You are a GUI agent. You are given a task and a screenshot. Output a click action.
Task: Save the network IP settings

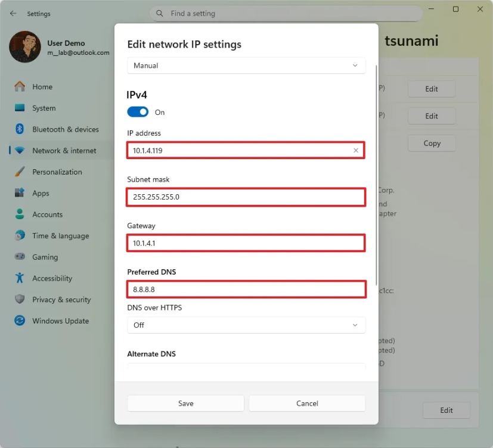tap(185, 403)
